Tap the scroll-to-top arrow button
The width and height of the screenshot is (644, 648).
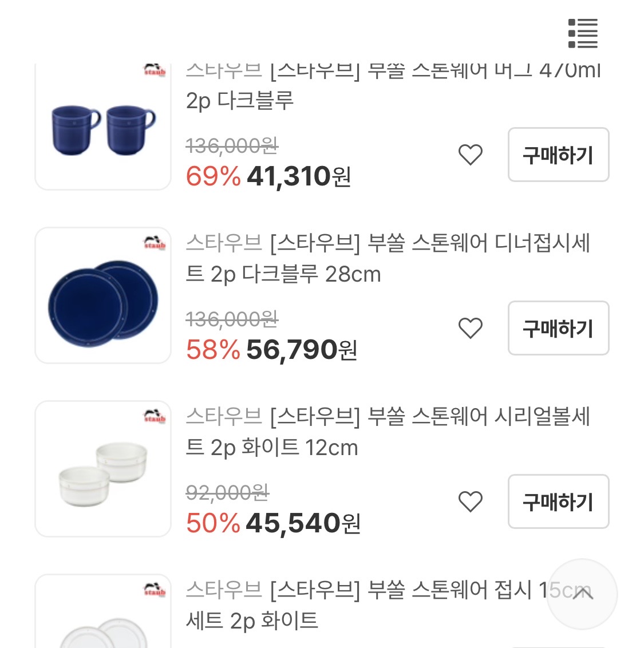pyautogui.click(x=582, y=594)
